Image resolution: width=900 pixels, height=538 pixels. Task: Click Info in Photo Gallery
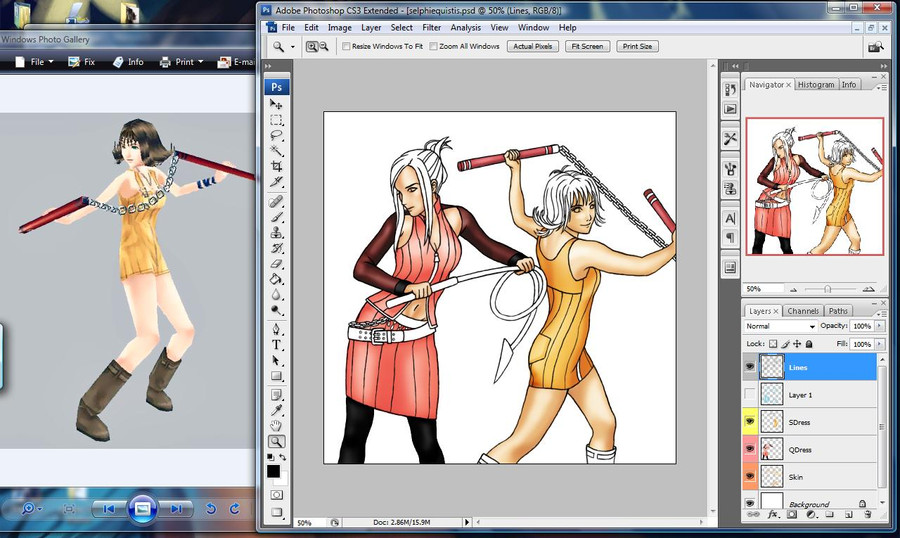[x=129, y=61]
